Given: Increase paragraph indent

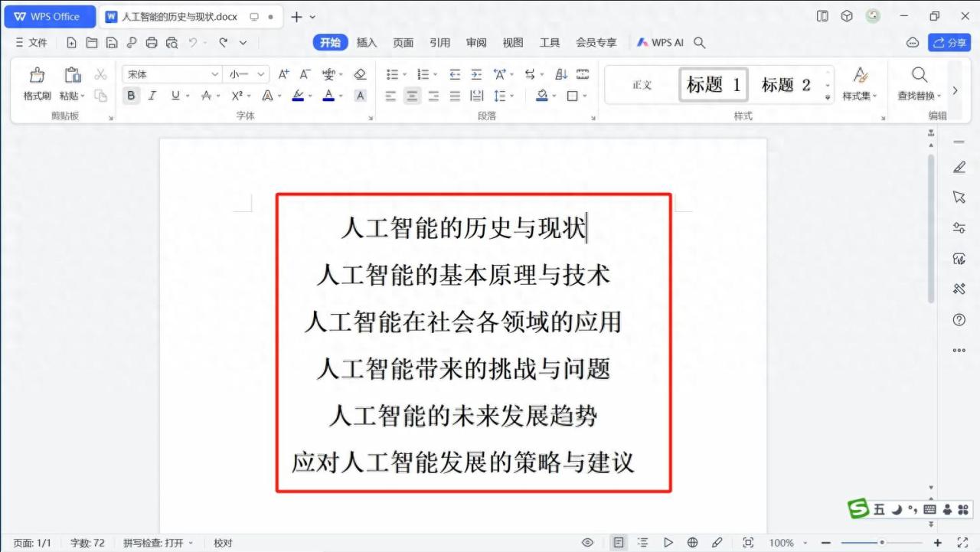Looking at the screenshot, I should [476, 74].
